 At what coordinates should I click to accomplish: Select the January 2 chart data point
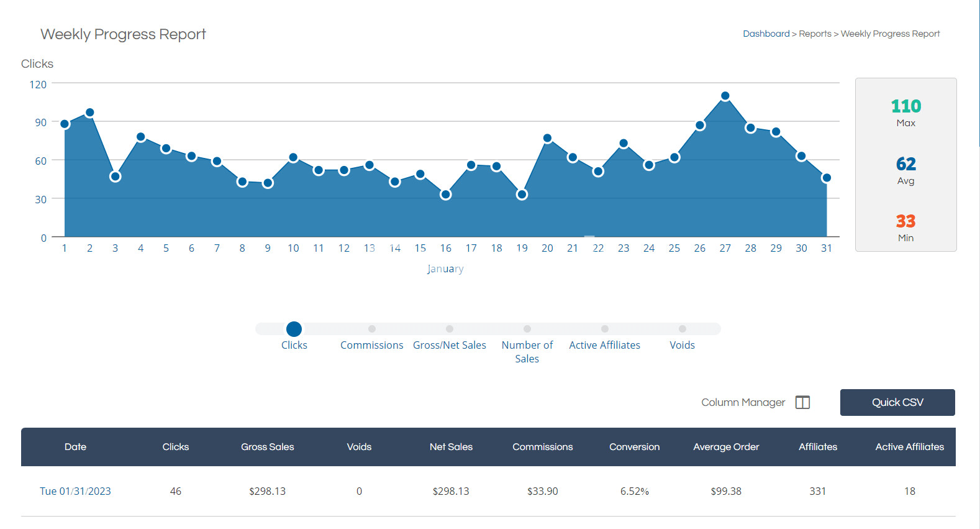pyautogui.click(x=89, y=113)
